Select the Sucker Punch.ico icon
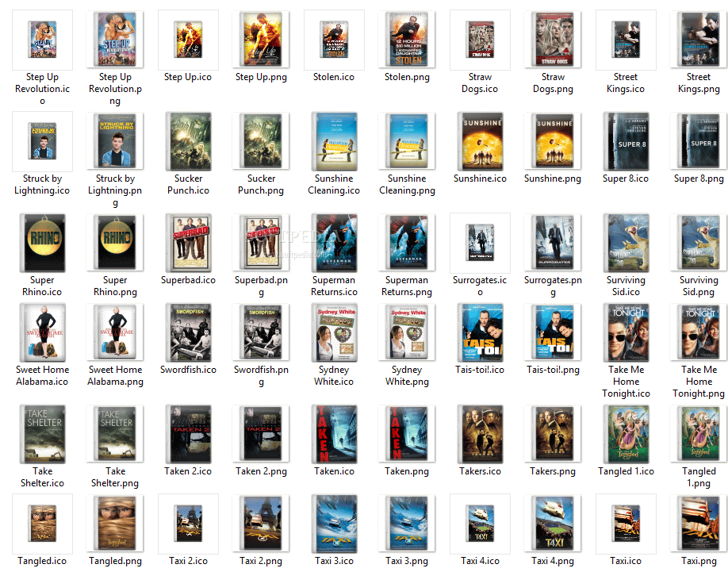The width and height of the screenshot is (728, 572). point(188,141)
